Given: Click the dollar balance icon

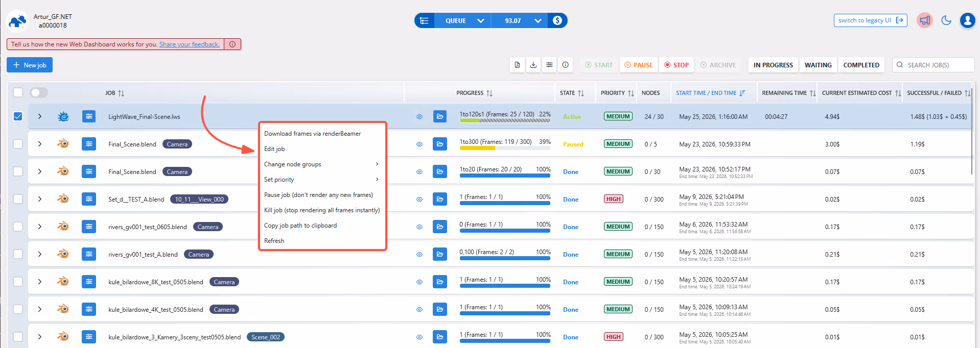Looking at the screenshot, I should tap(557, 20).
